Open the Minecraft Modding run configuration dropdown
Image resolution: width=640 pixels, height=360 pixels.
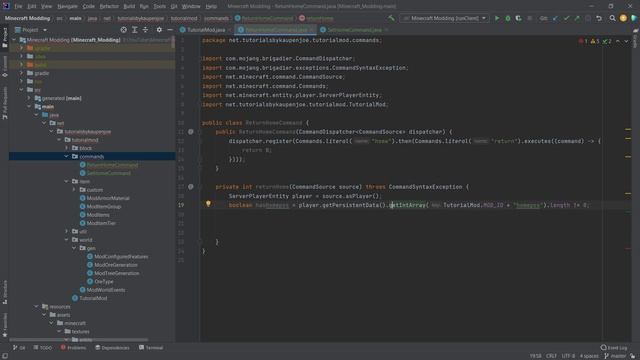point(444,18)
